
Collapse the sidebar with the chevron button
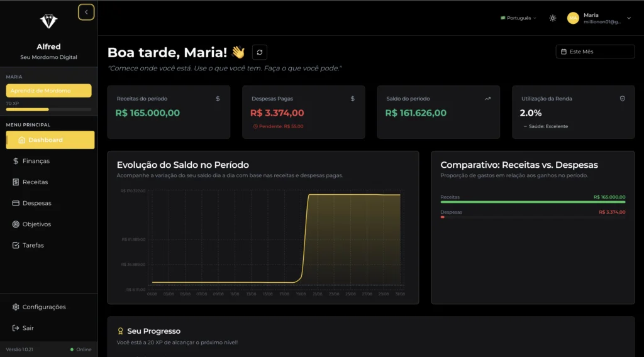(86, 13)
